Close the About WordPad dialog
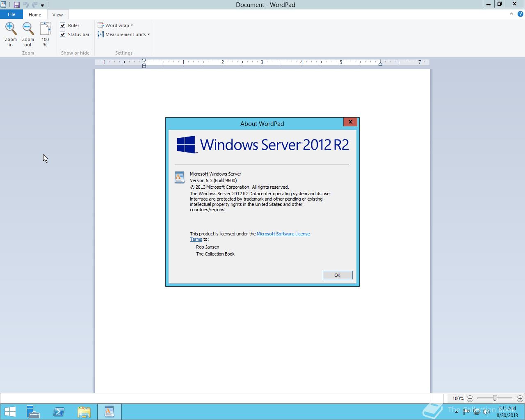 coord(350,122)
